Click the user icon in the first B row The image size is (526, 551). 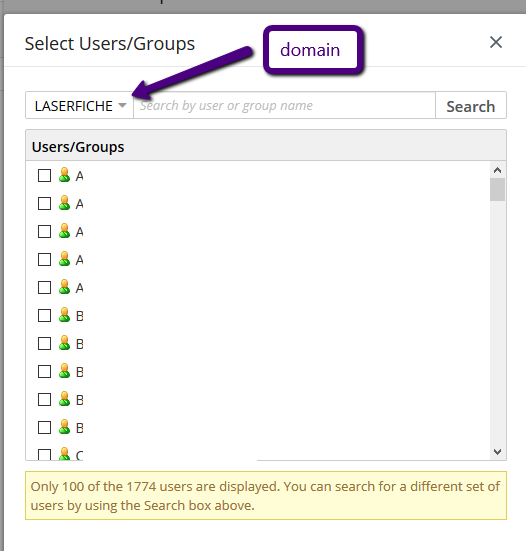coord(64,315)
